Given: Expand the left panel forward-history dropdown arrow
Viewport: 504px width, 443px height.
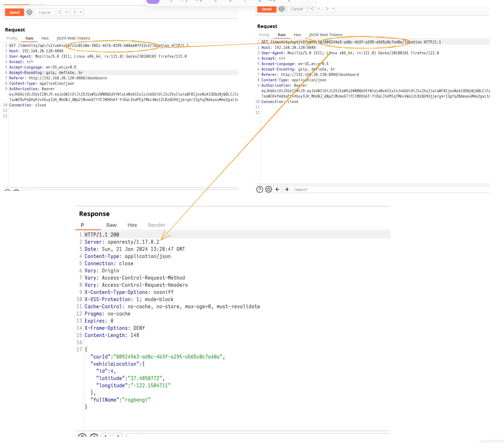Looking at the screenshot, I should coord(81,12).
